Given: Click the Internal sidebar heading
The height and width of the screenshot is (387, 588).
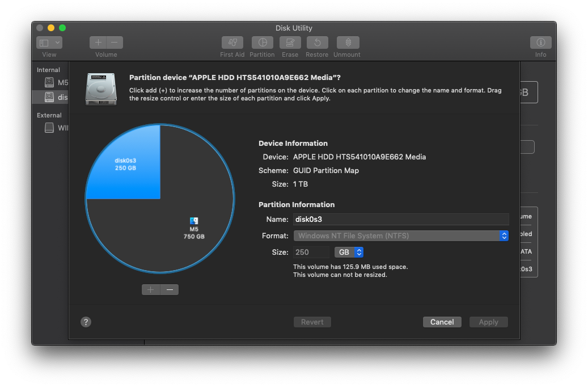Looking at the screenshot, I should pos(48,70).
